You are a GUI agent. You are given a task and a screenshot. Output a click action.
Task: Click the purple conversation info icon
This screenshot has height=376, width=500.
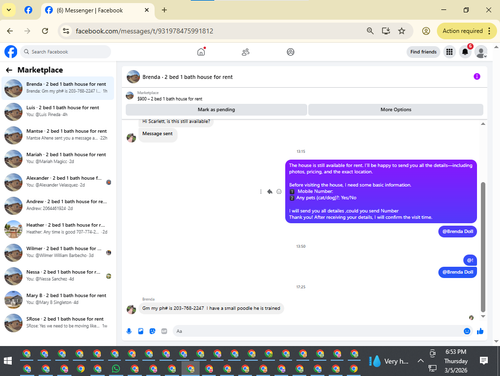click(477, 77)
